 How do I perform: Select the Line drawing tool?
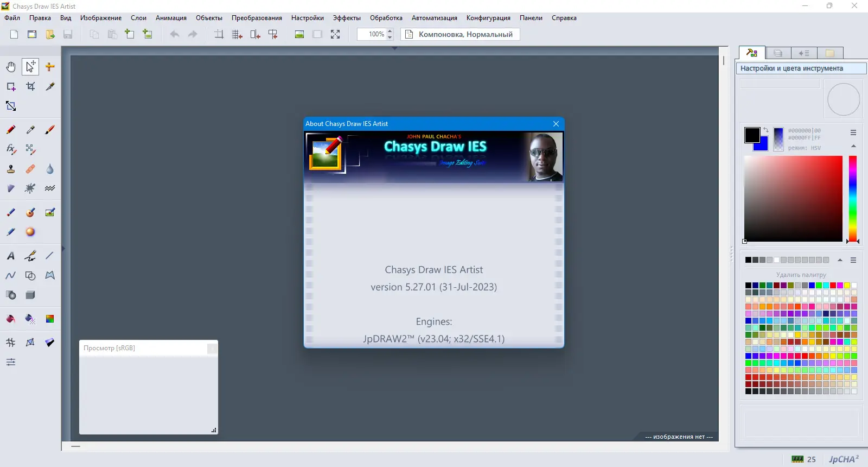pyautogui.click(x=50, y=256)
